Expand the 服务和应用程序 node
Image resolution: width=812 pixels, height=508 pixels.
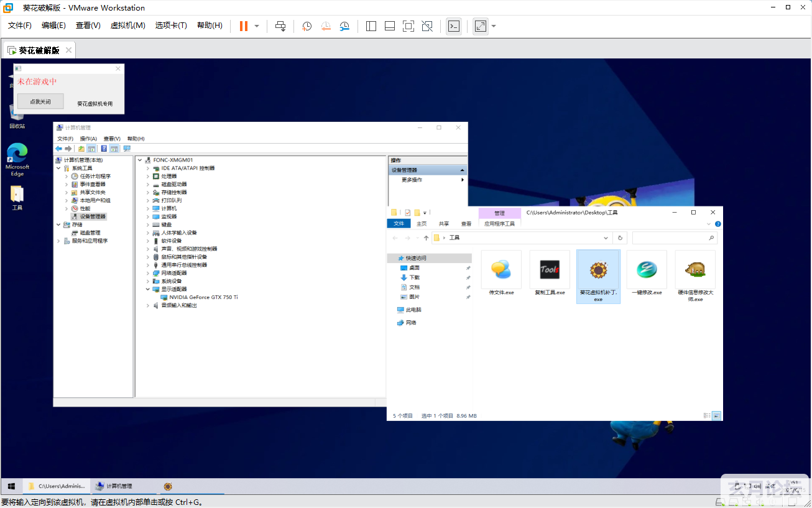click(x=58, y=241)
